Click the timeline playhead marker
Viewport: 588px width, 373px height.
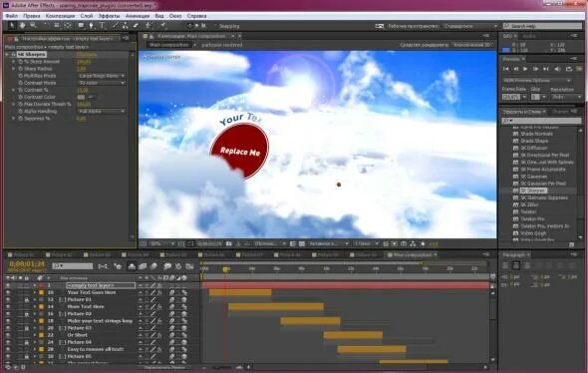click(x=225, y=269)
